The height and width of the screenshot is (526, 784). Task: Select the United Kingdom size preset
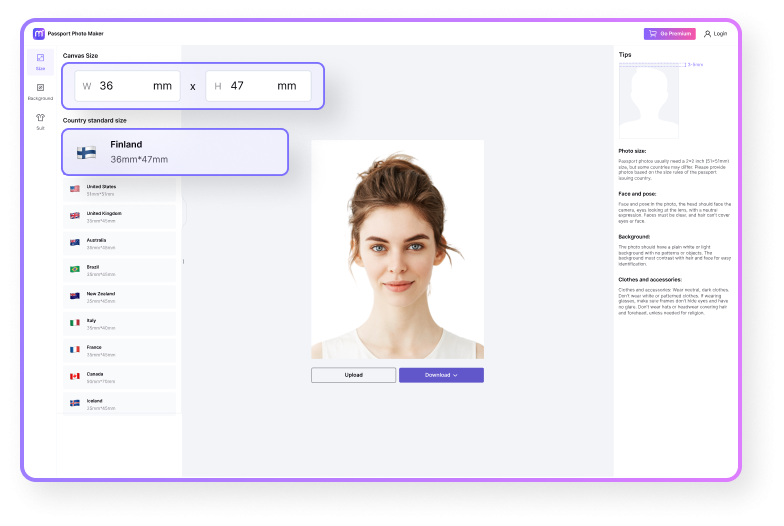point(118,216)
